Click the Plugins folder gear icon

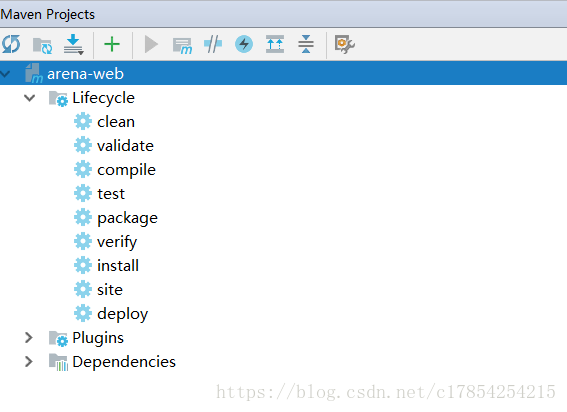58,339
